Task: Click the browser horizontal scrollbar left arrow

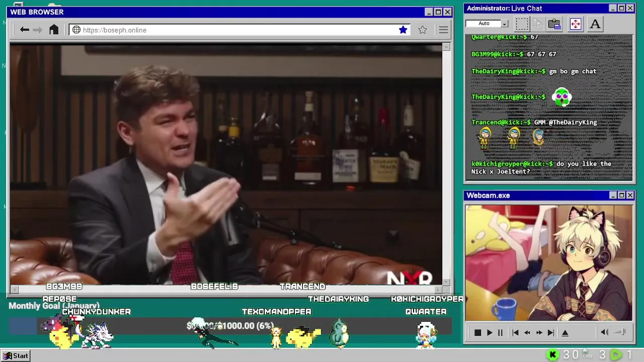Action: (x=14, y=290)
